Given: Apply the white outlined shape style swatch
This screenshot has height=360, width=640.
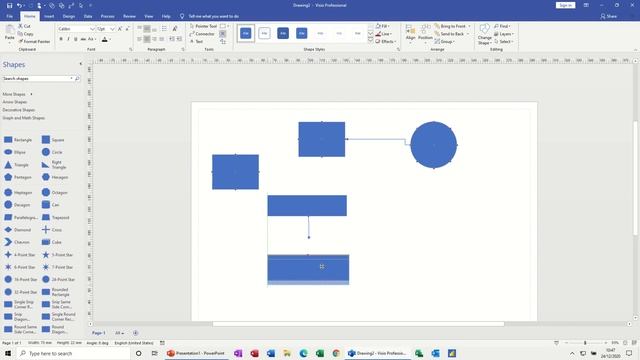Looking at the screenshot, I should [x=264, y=33].
